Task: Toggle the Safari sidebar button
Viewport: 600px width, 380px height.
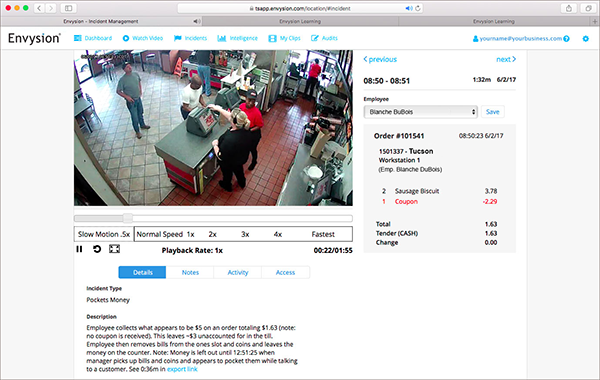Action: pos(68,8)
